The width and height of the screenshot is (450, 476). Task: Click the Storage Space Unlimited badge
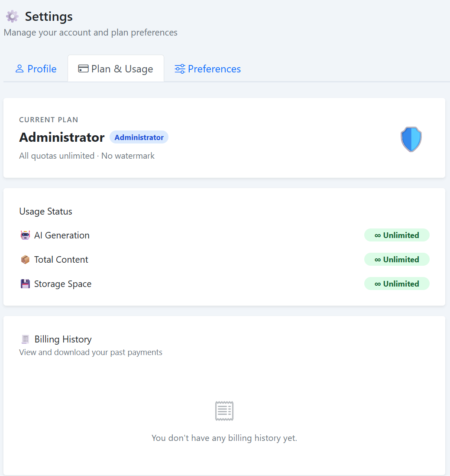[397, 284]
